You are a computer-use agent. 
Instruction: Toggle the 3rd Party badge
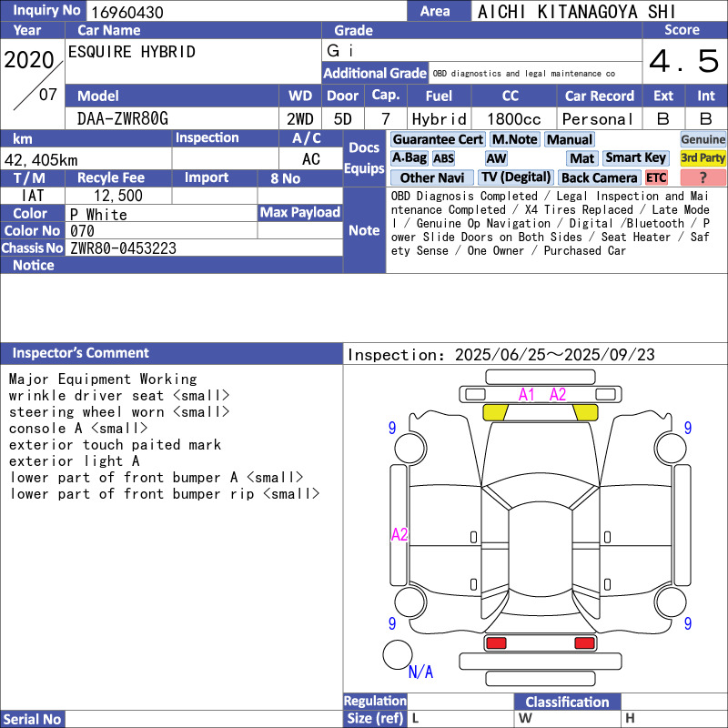pos(703,158)
